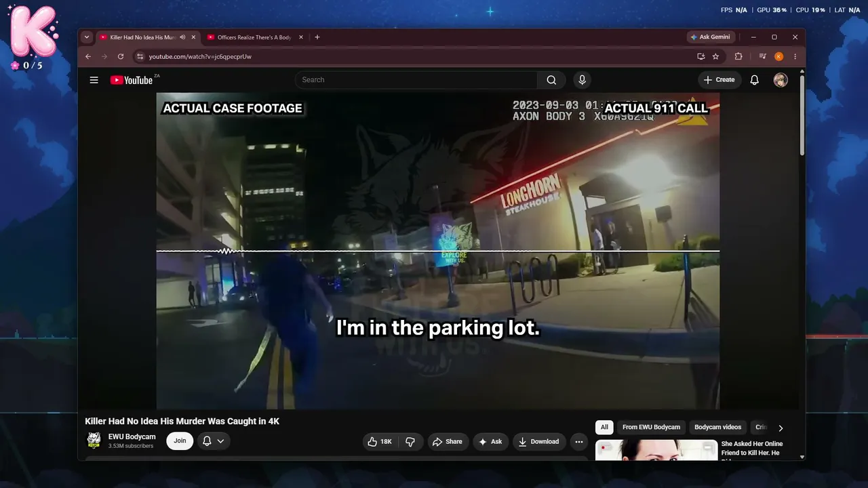The height and width of the screenshot is (488, 868).
Task: Dislike the video with thumbs down
Action: click(x=410, y=442)
